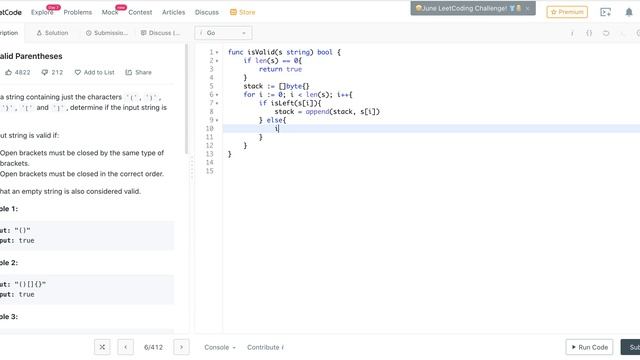The height and width of the screenshot is (360, 640).
Task: Click the 'return true' code text
Action: pos(280,69)
